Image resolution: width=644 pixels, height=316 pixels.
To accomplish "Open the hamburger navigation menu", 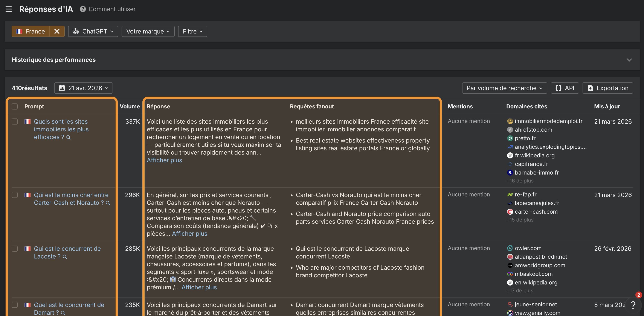I will tap(9, 9).
